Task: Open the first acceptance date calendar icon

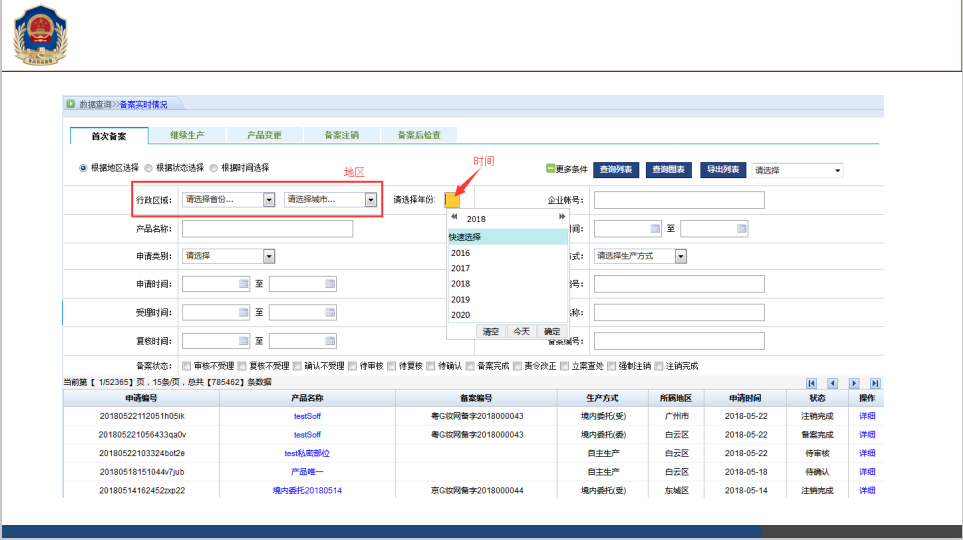Action: coord(243,312)
